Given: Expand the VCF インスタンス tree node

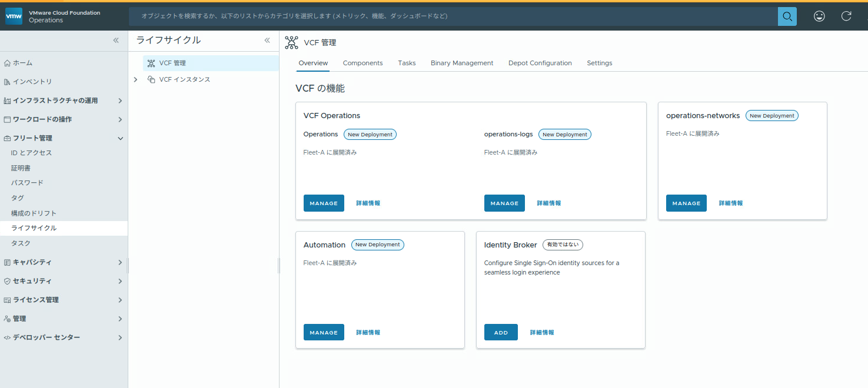Looking at the screenshot, I should [135, 79].
